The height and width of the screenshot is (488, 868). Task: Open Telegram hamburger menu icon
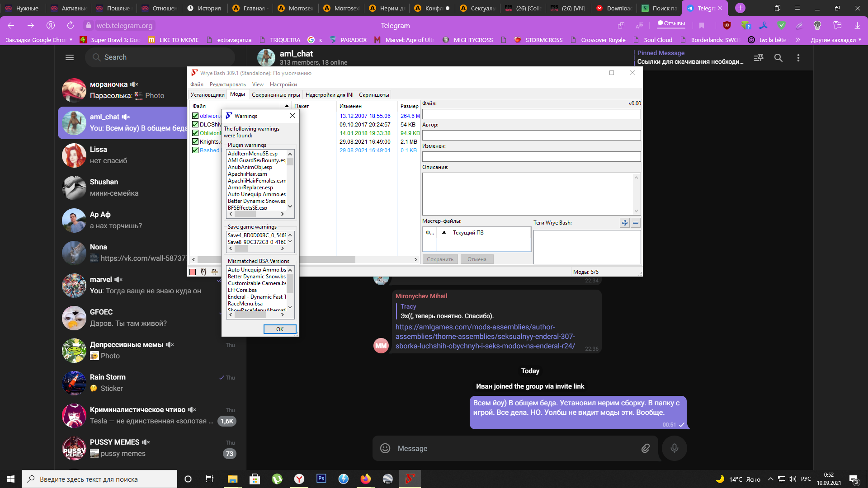[69, 57]
